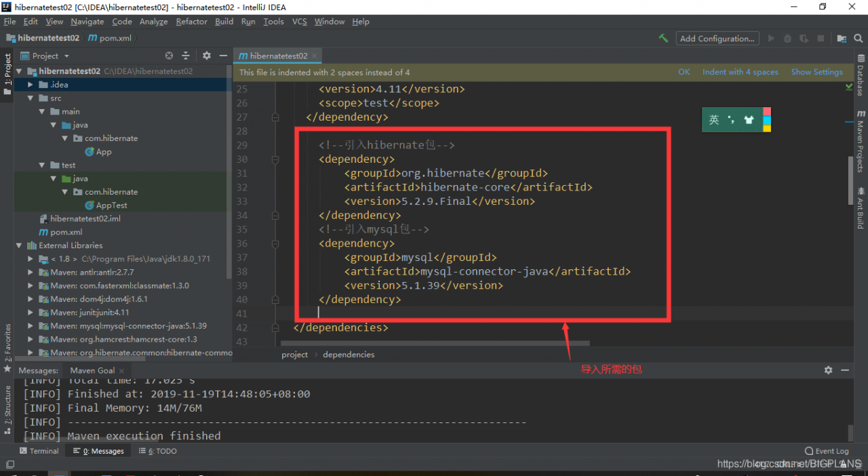Click the green Build Project hammer icon
The width and height of the screenshot is (868, 476).
click(x=663, y=39)
